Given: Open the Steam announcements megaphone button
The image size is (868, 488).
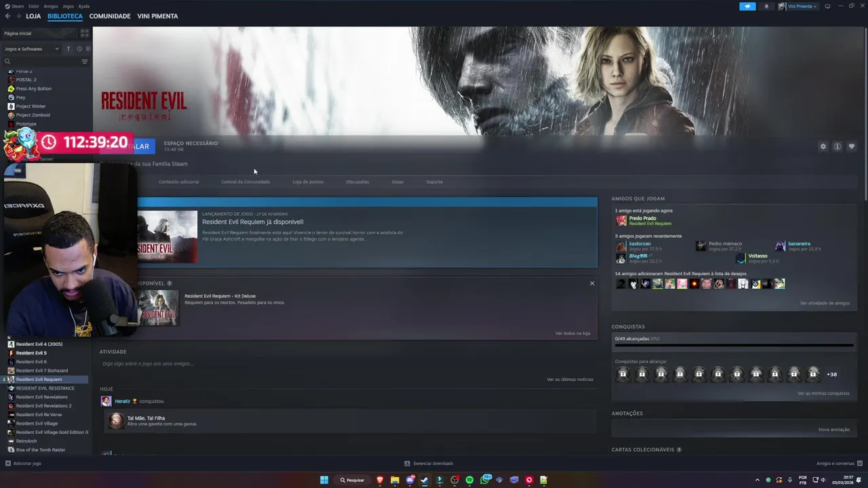Looking at the screenshot, I should pyautogui.click(x=747, y=6).
